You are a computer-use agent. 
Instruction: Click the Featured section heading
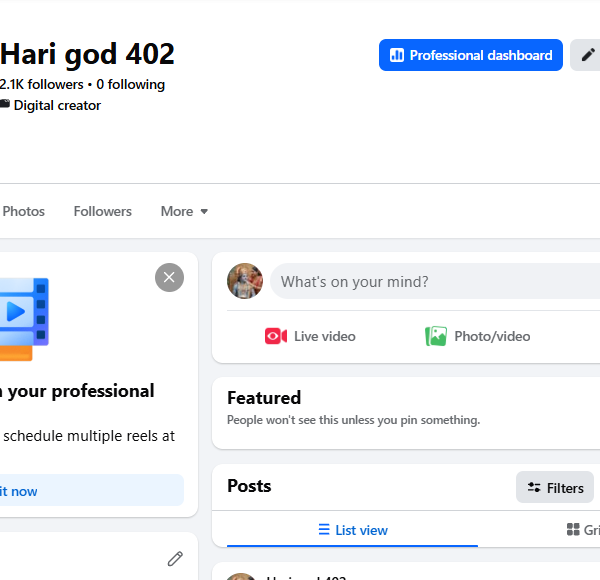tap(264, 398)
